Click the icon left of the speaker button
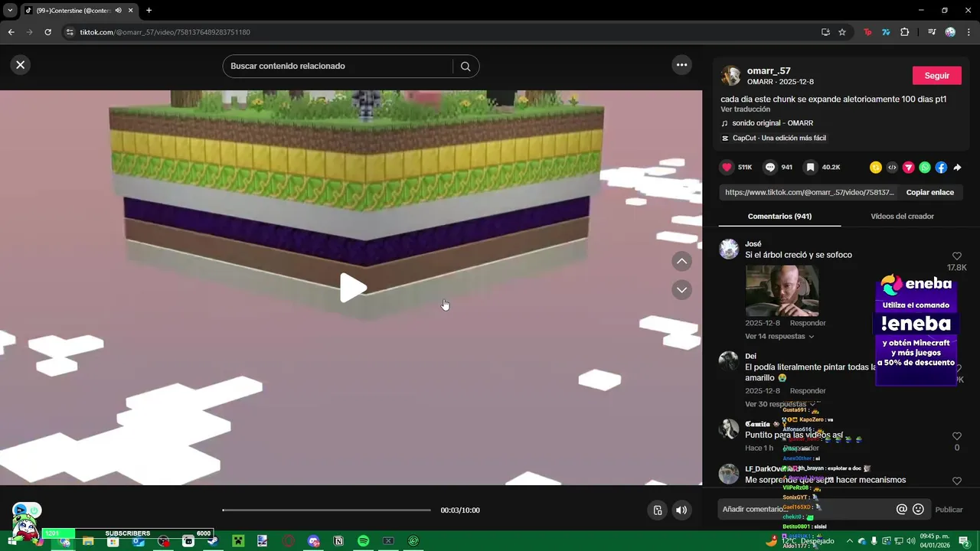 tap(657, 510)
